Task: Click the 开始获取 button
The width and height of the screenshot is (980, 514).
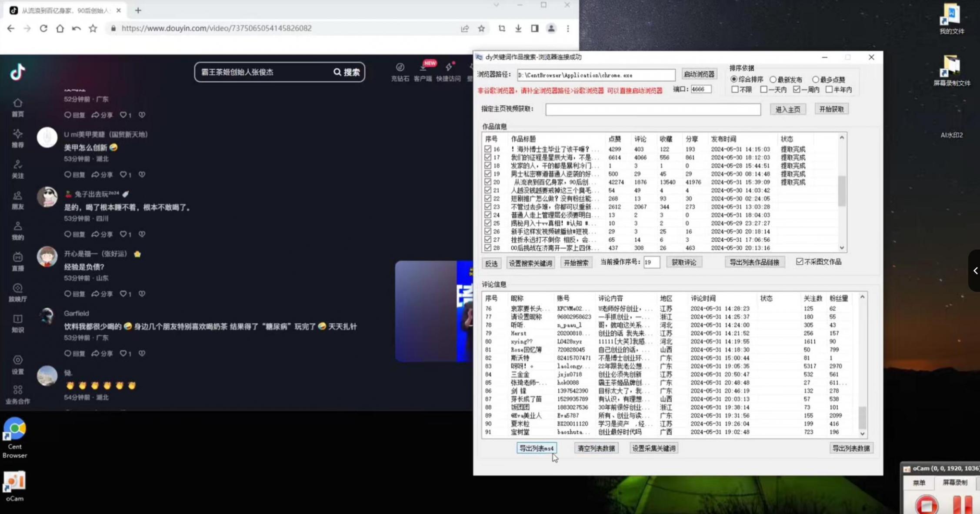Action: tap(831, 109)
